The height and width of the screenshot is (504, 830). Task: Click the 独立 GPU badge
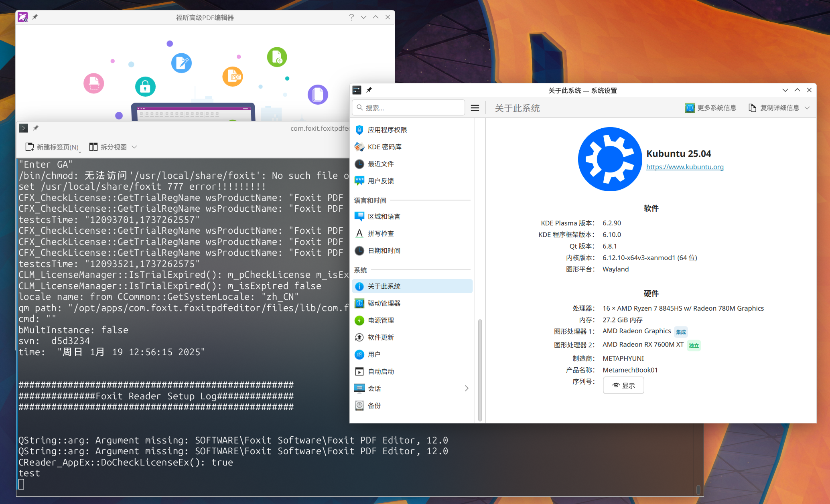tap(694, 345)
